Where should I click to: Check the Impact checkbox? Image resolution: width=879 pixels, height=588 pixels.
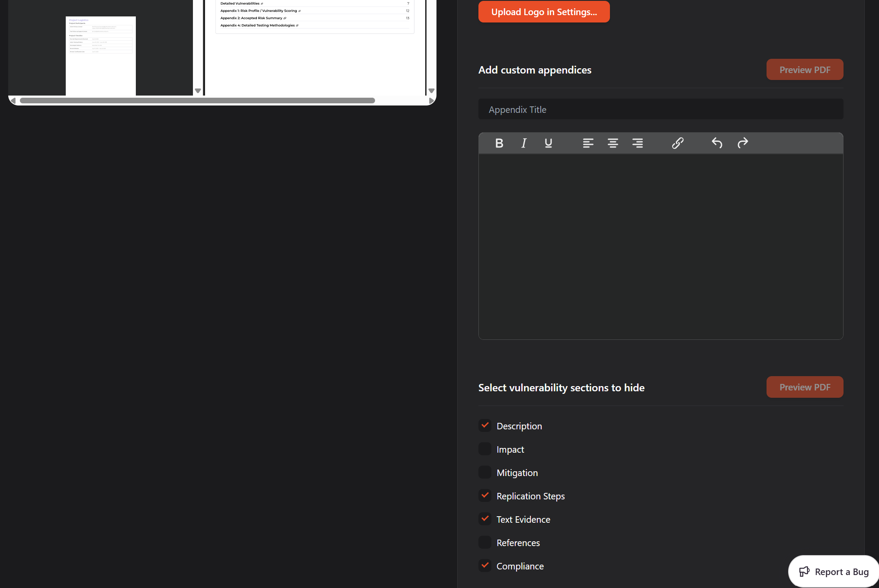click(x=485, y=449)
